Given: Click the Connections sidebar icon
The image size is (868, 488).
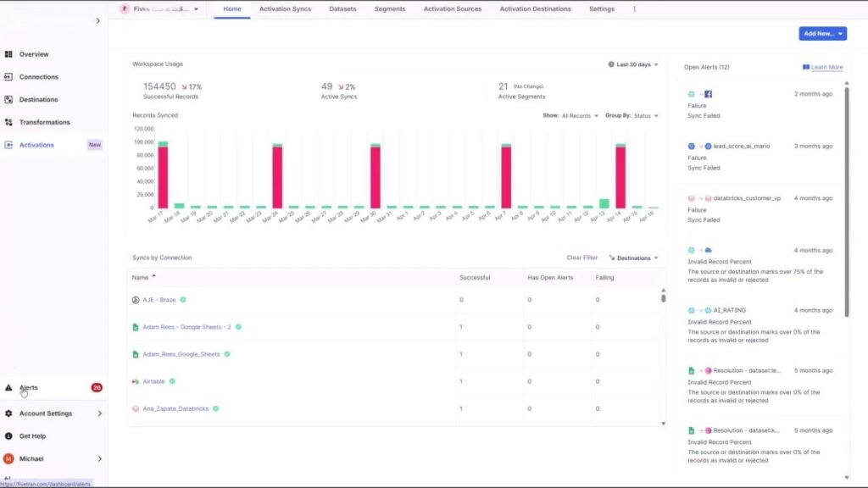Looking at the screenshot, I should pos(8,77).
